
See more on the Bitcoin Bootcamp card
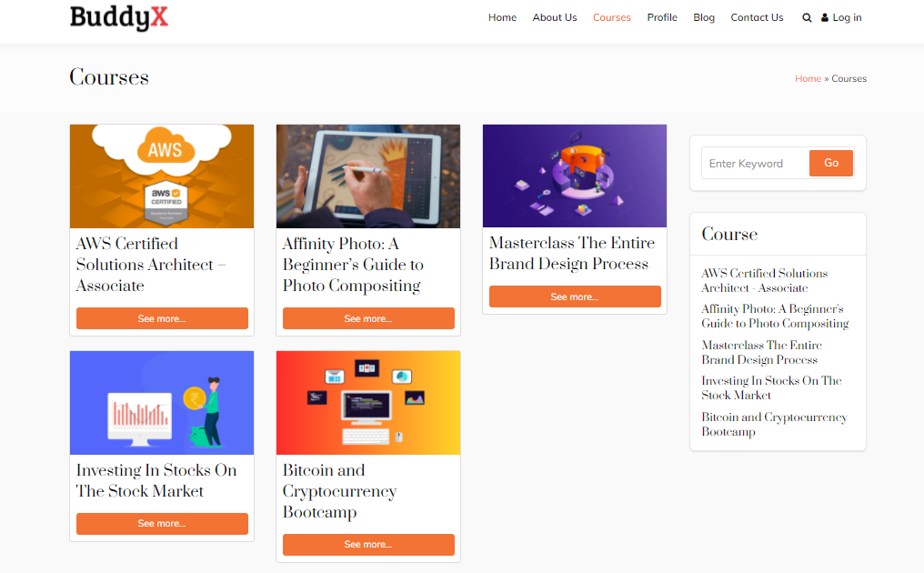[368, 545]
